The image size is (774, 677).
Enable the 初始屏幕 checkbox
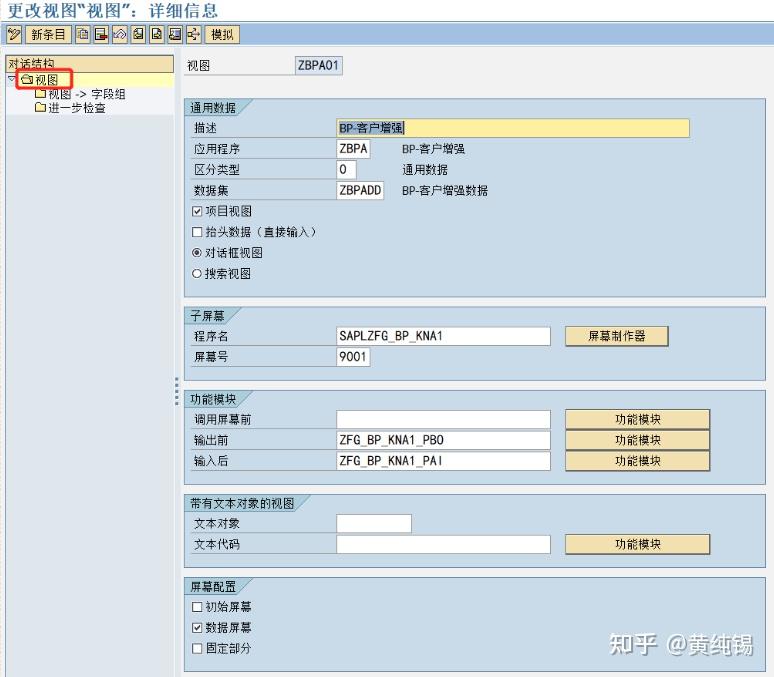click(x=197, y=607)
